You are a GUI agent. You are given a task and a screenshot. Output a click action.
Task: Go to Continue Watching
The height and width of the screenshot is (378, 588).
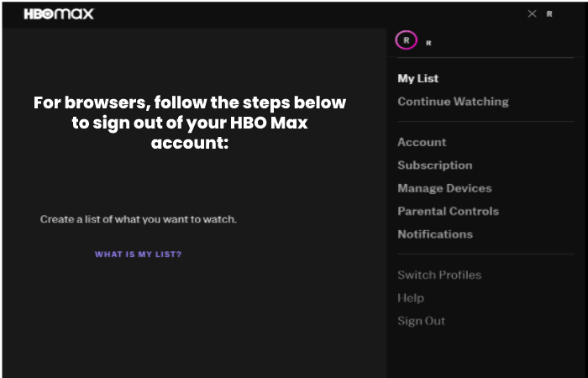453,102
